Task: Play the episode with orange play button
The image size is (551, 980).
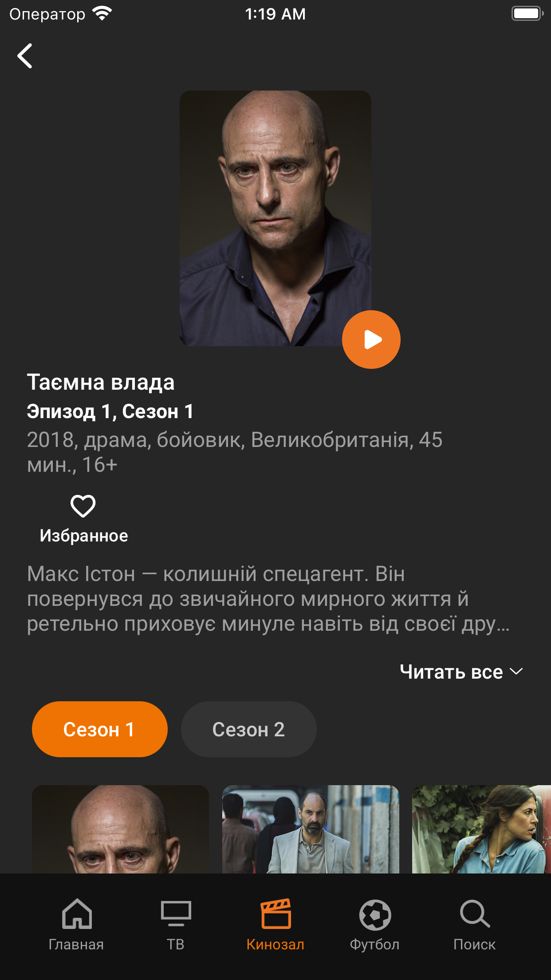Action: [x=371, y=340]
